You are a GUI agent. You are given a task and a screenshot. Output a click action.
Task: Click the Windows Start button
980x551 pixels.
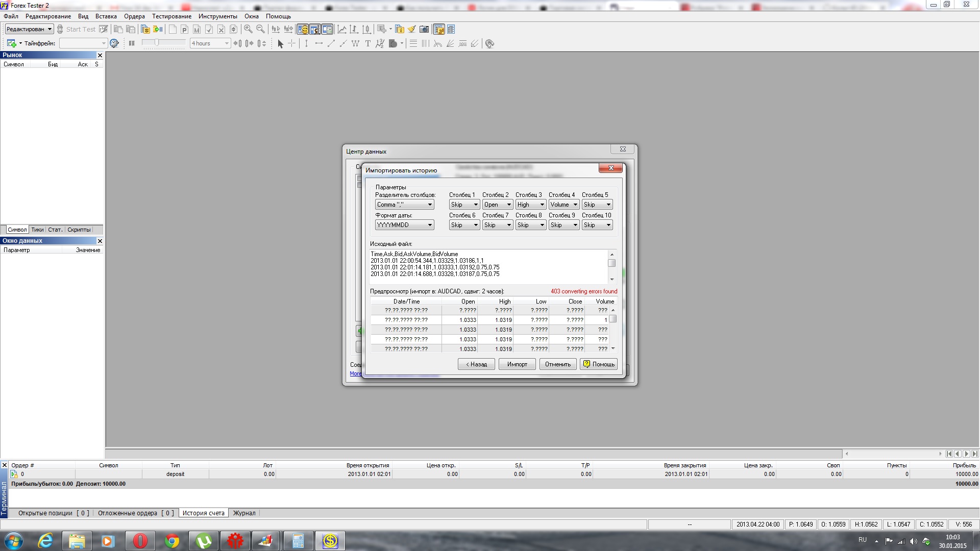[x=14, y=541]
